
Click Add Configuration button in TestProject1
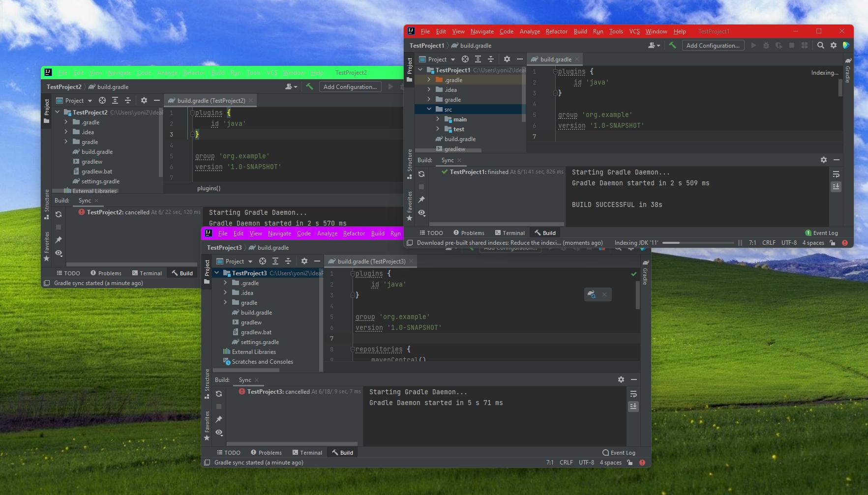click(x=713, y=45)
